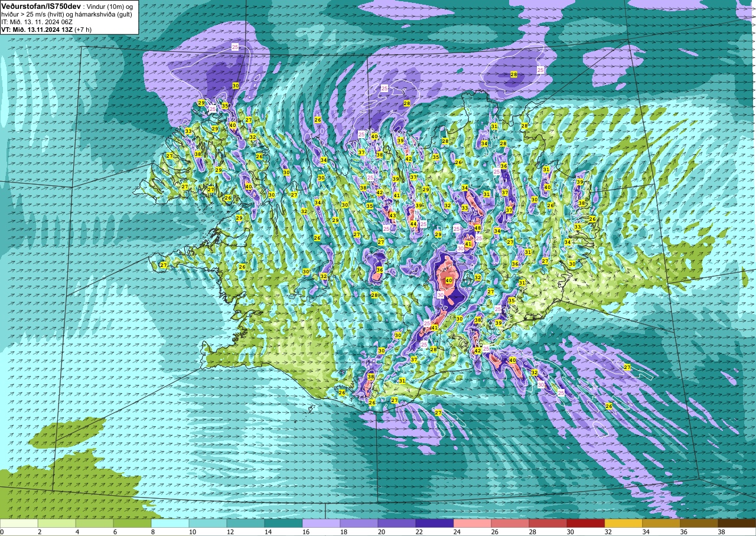
Task: Pick the 4–6 m/s green legend swatch
Action: coord(94,523)
